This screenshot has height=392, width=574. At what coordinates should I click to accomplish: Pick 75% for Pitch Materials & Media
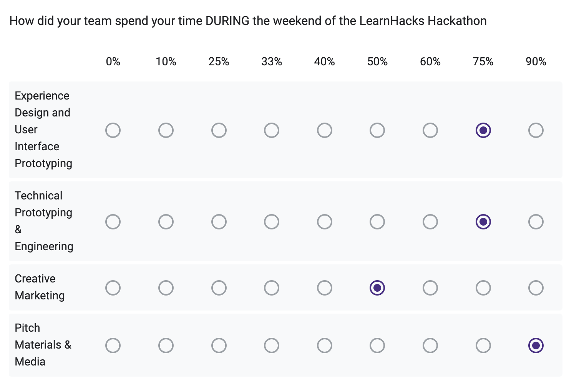[x=483, y=345]
